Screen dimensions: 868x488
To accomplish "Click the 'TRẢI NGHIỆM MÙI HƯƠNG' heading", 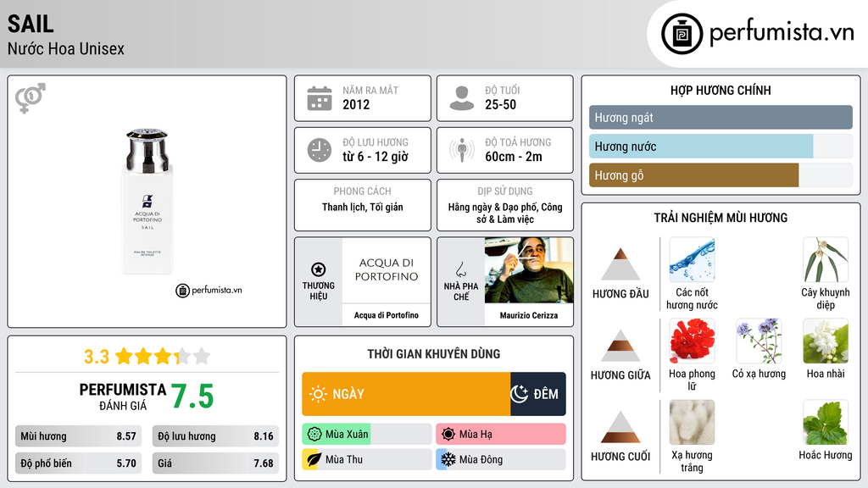I will coord(721,218).
